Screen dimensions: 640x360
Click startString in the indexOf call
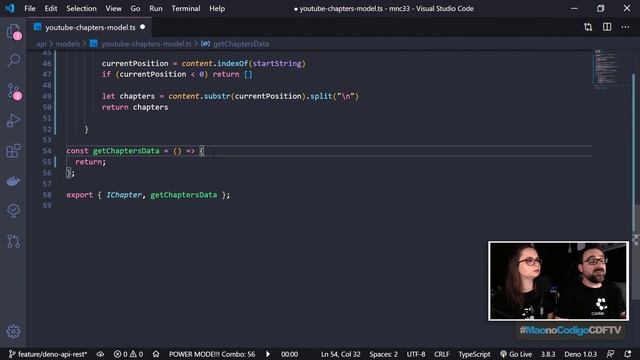[x=277, y=63]
